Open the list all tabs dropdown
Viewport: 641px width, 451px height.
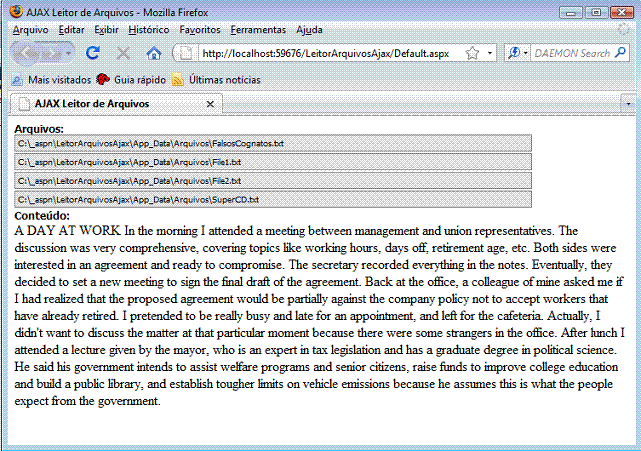tap(627, 103)
